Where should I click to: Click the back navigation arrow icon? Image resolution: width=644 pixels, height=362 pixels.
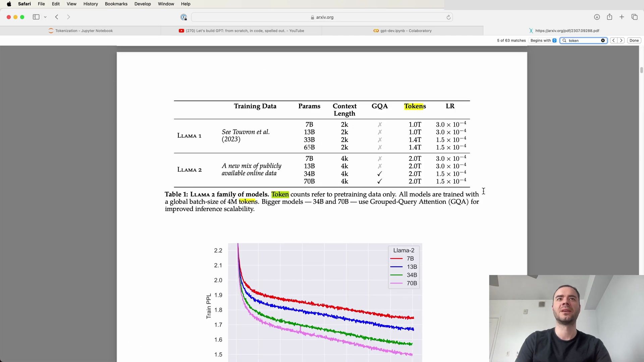(x=57, y=17)
